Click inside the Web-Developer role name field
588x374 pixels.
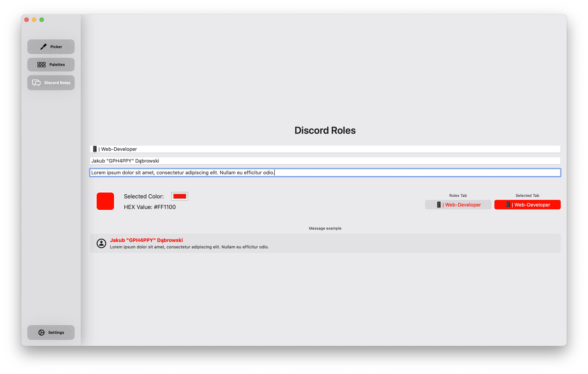coord(220,149)
